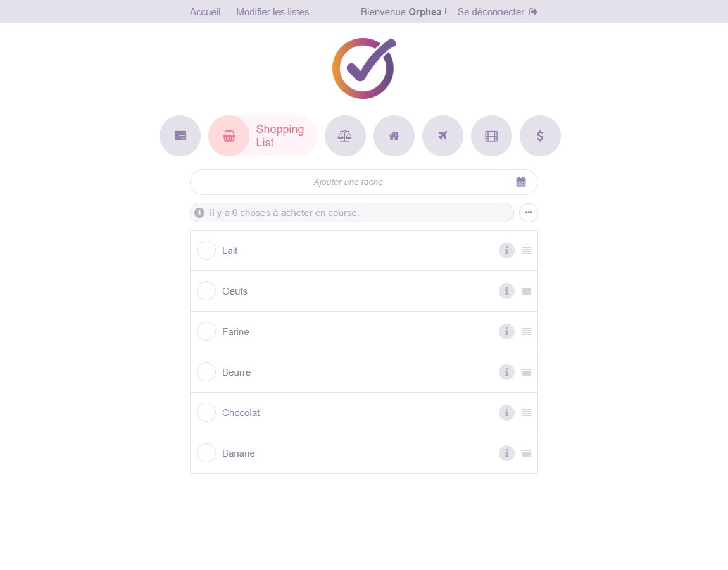Show info for the Lait item
Image resolution: width=728 pixels, height=570 pixels.
pyautogui.click(x=506, y=251)
